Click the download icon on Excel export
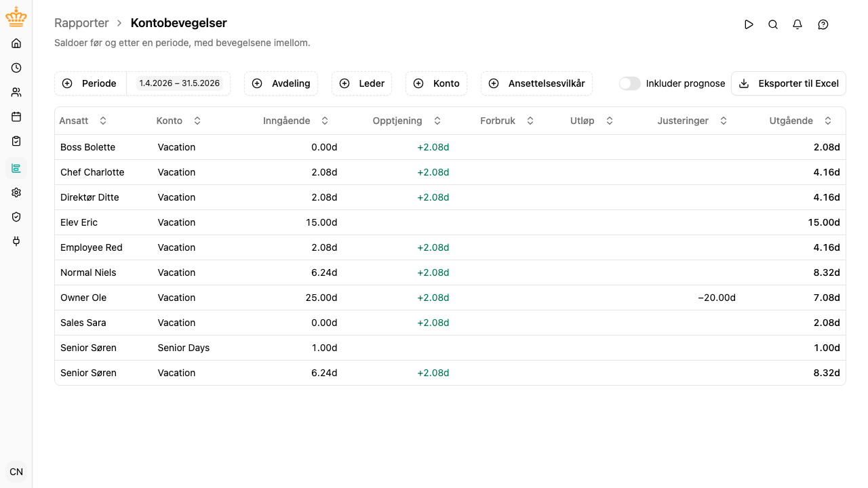The width and height of the screenshot is (868, 488). [744, 83]
